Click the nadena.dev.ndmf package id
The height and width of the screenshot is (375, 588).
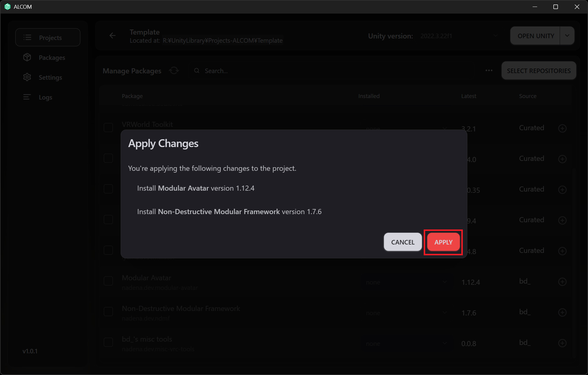146,318
